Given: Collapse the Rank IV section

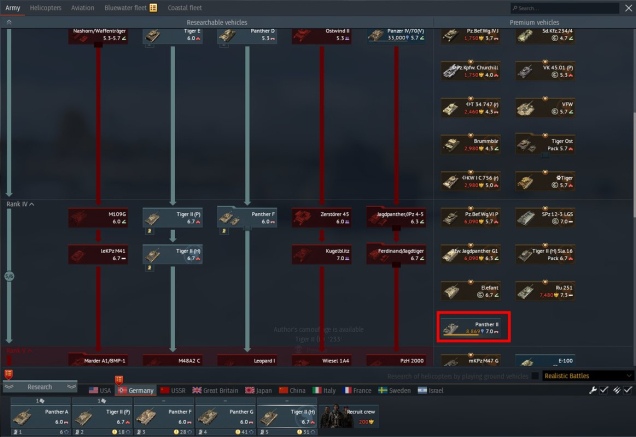Looking at the screenshot, I should (20, 204).
